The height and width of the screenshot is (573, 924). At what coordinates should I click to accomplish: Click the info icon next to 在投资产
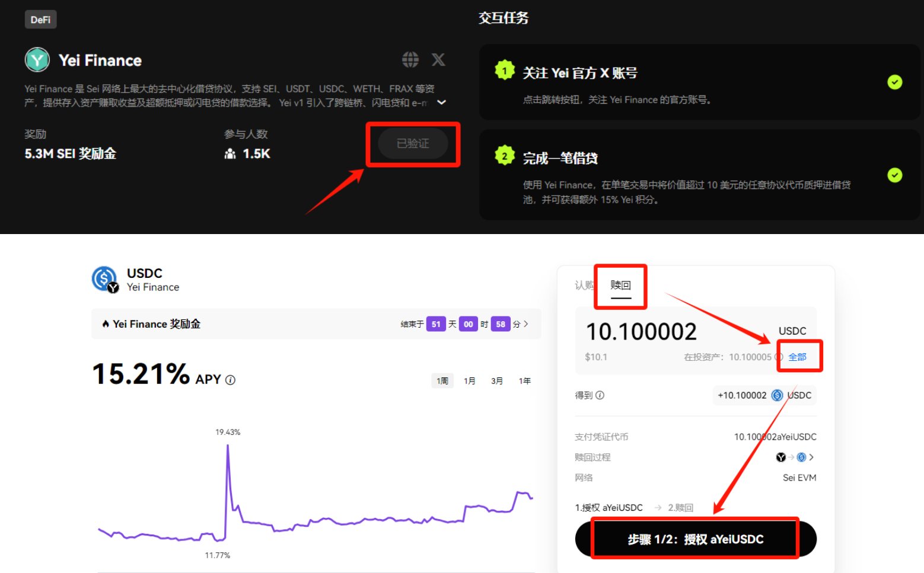tap(779, 357)
